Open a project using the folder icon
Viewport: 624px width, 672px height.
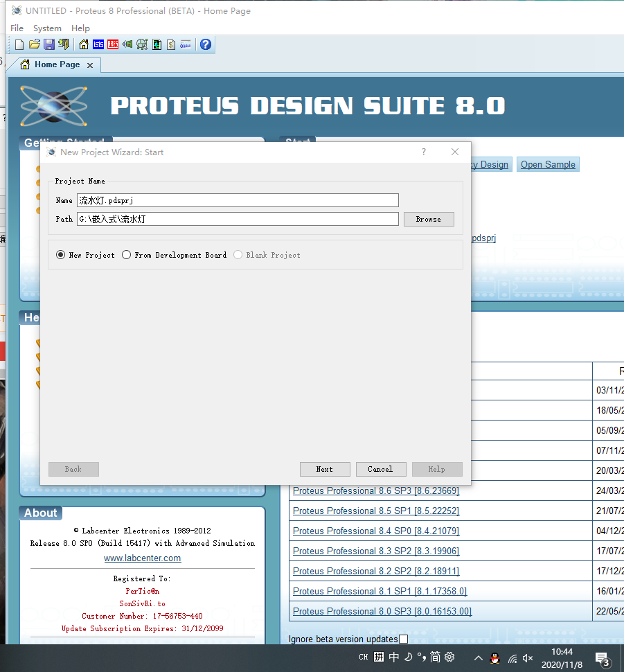pos(35,44)
